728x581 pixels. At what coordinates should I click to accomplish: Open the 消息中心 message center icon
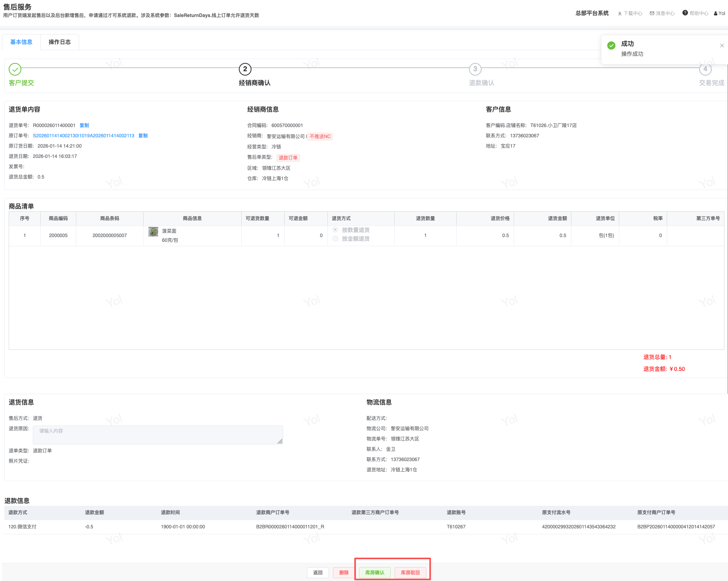tap(652, 13)
